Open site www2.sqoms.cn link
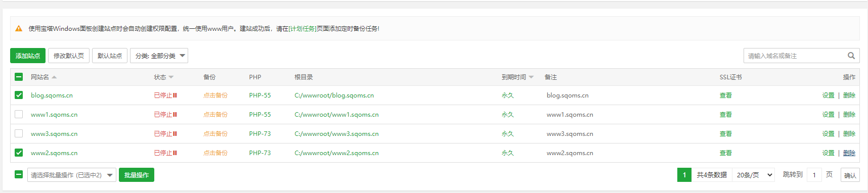This screenshot has width=868, height=193. [54, 153]
